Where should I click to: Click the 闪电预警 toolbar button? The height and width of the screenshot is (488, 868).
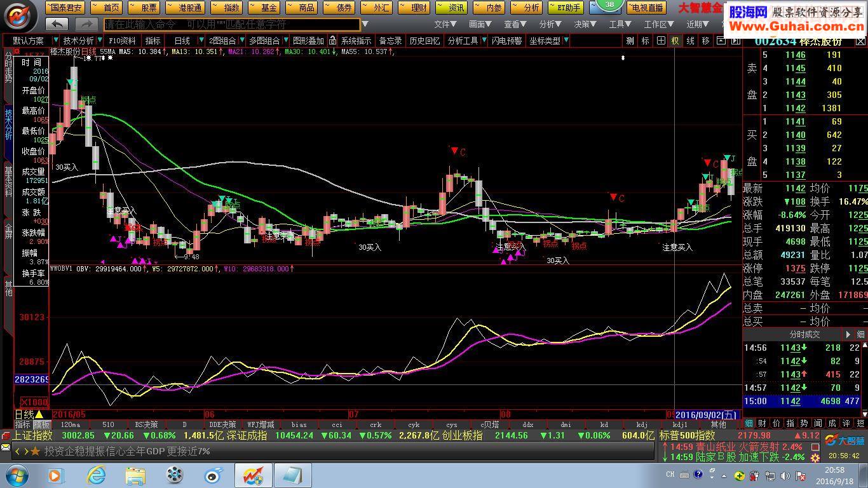pyautogui.click(x=506, y=41)
